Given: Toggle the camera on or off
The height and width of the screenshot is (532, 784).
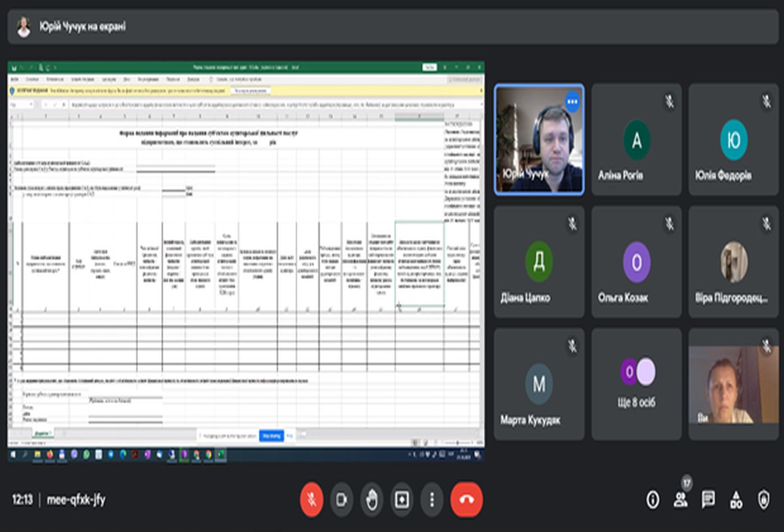Looking at the screenshot, I should point(342,499).
